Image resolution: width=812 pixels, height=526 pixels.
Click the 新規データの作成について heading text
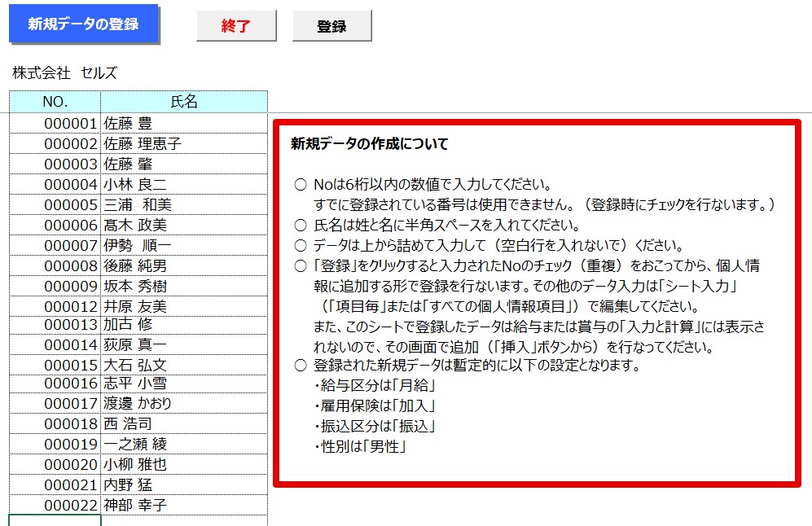369,144
